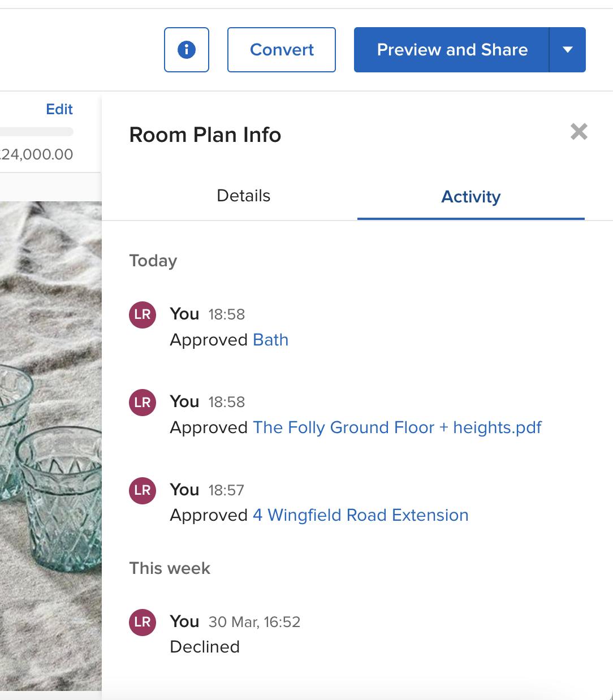Screen dimensions: 613x700
Task: Click the Room Plan Info heading
Action: click(x=205, y=135)
